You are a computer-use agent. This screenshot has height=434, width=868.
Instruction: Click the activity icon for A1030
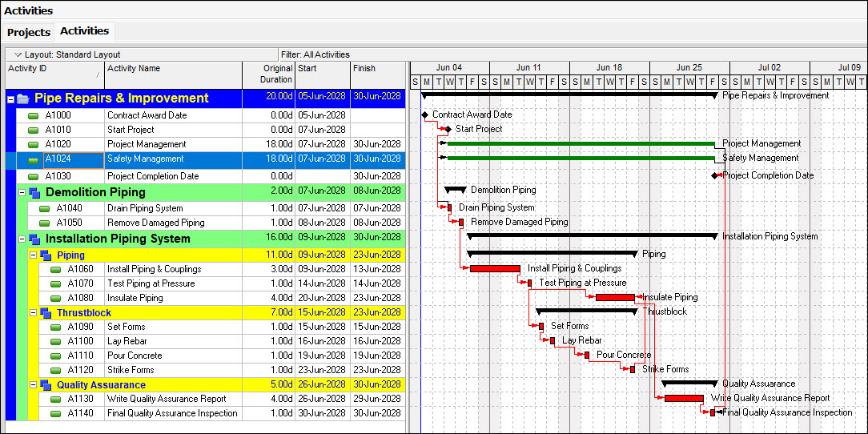pyautogui.click(x=33, y=177)
